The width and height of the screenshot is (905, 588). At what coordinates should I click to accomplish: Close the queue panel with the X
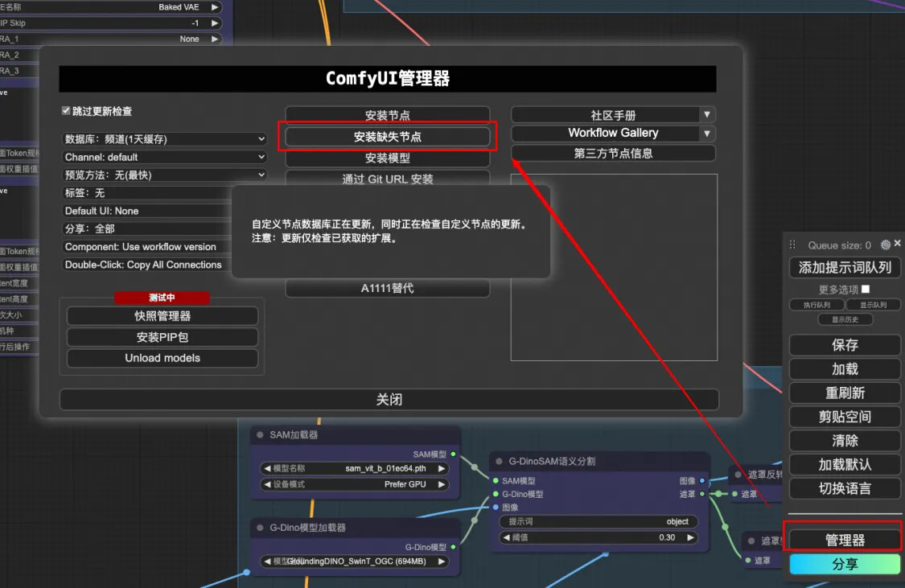(x=898, y=244)
